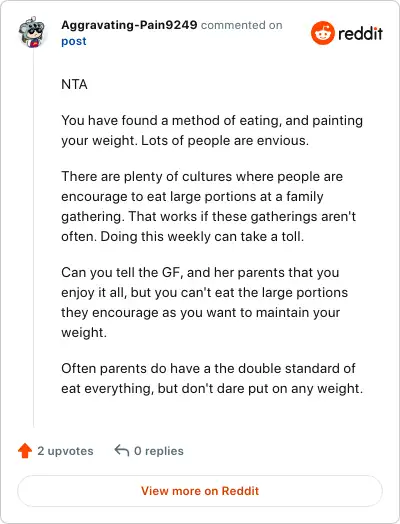
Task: Click the sentence "Lots of people are envious"
Action: coord(225,141)
